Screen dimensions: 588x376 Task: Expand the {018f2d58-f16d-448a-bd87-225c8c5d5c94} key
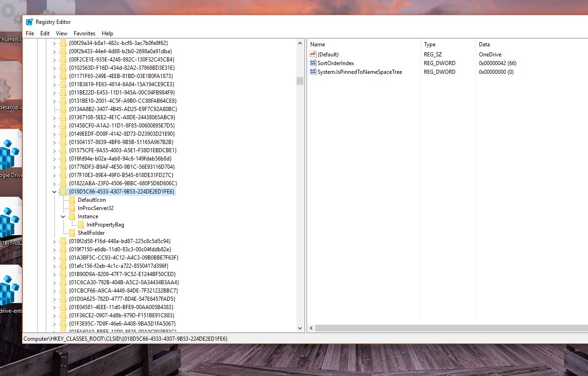55,241
